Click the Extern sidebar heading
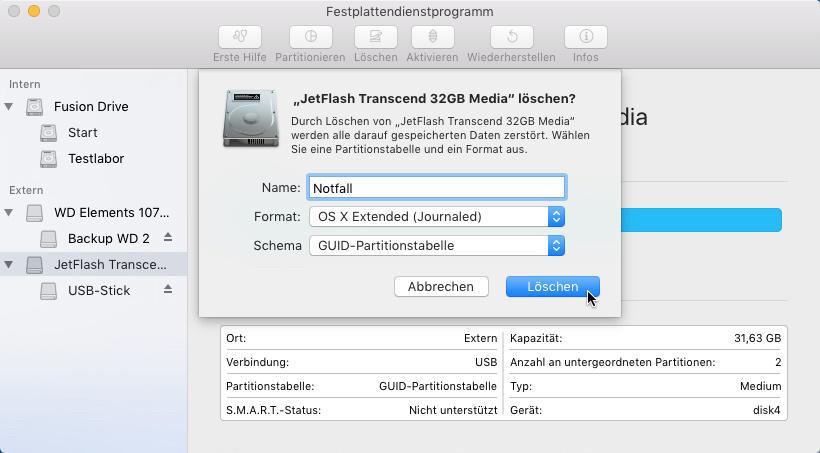The image size is (820, 453). [x=26, y=190]
